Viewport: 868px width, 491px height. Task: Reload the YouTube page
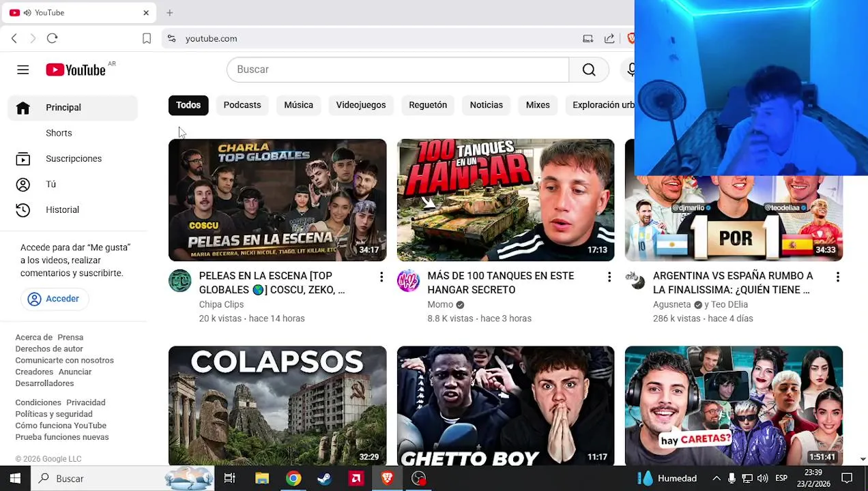(x=52, y=38)
